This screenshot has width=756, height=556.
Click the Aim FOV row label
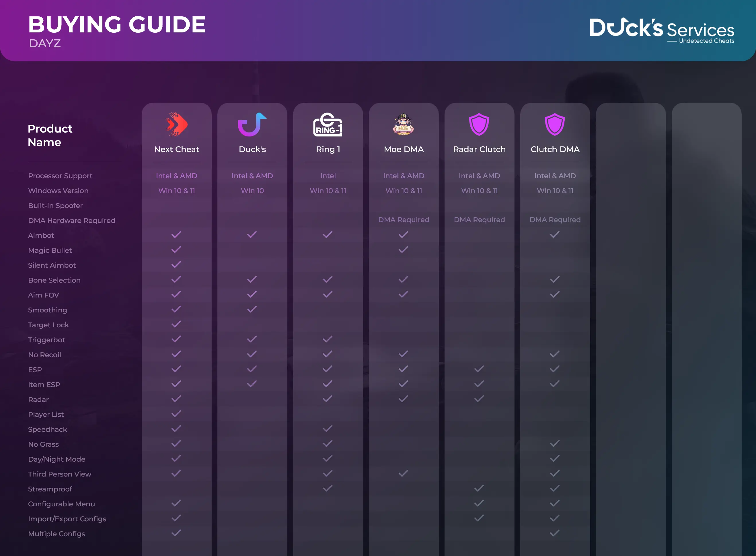pyautogui.click(x=43, y=295)
